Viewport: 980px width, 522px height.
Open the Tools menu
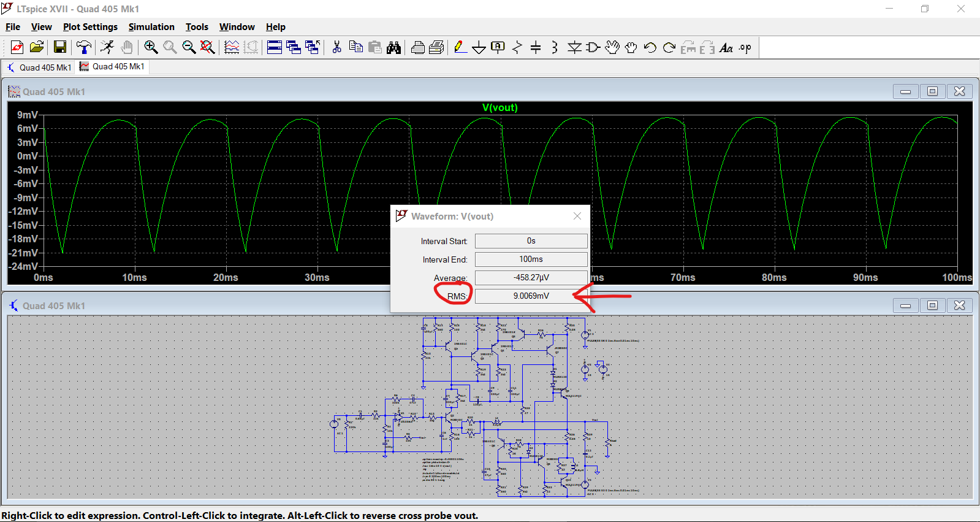point(197,27)
